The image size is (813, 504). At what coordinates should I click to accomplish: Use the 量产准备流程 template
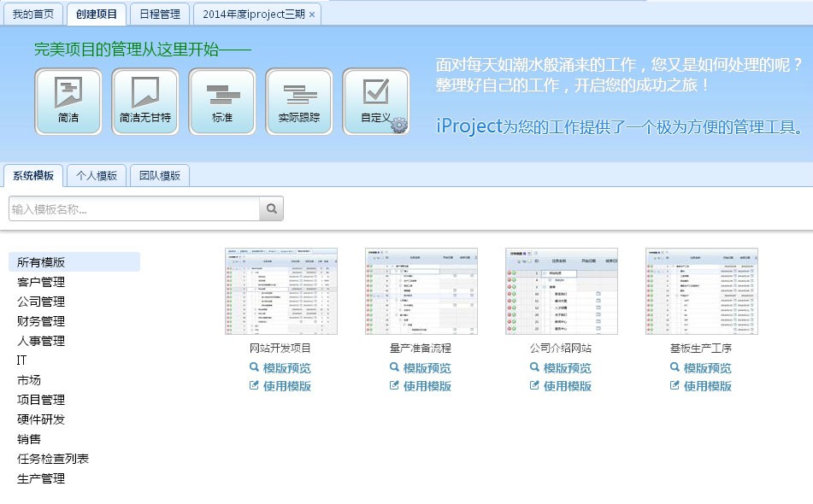[x=421, y=386]
